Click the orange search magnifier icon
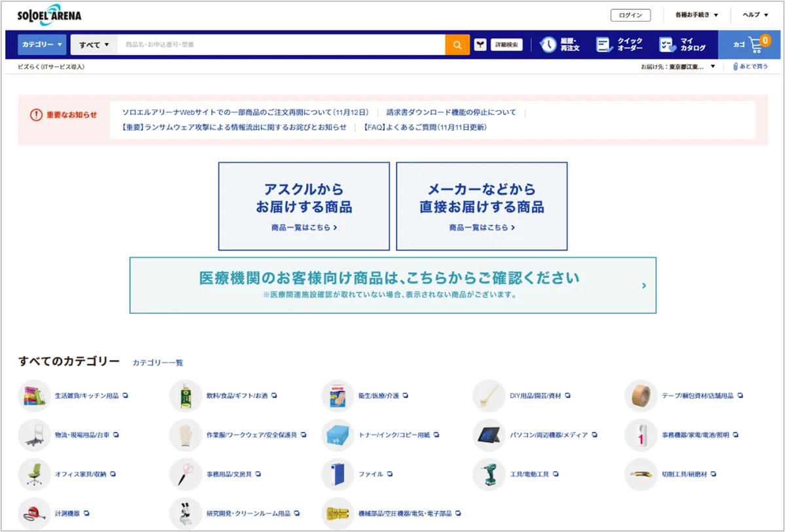This screenshot has width=785, height=532. tap(457, 44)
